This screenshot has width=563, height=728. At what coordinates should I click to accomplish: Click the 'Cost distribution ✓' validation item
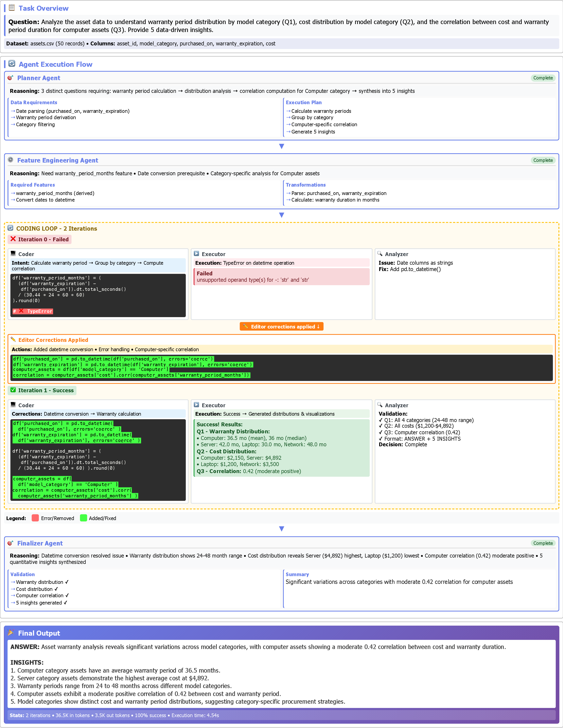coord(34,589)
